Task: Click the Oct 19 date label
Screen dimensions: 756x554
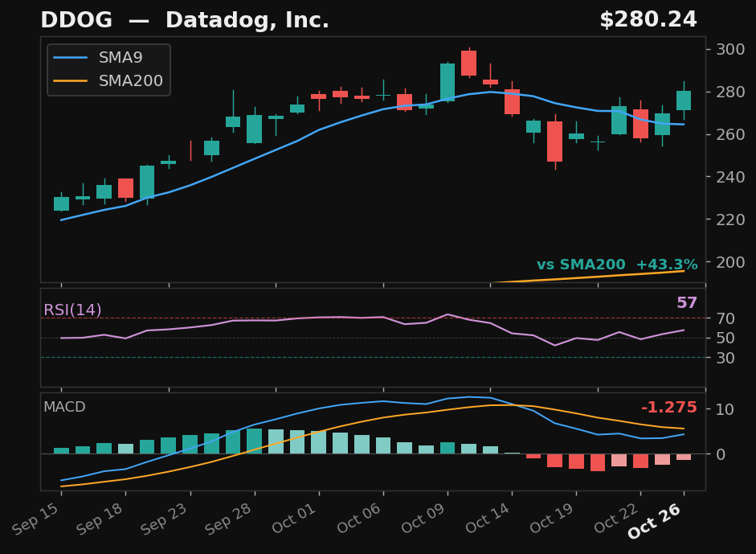Action: (552, 519)
